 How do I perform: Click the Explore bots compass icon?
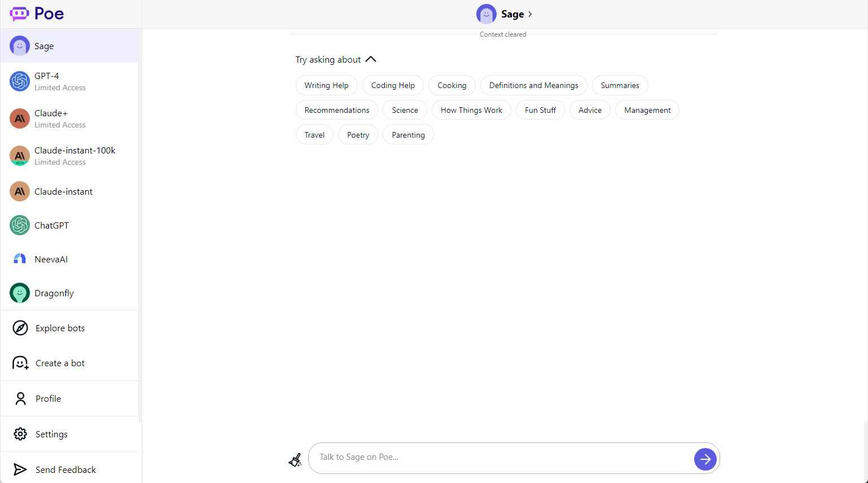click(20, 328)
